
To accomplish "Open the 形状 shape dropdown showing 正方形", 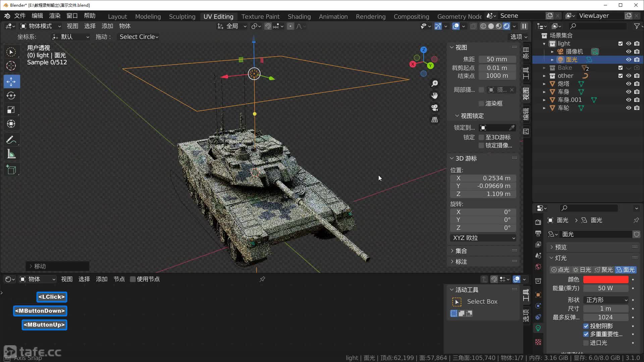I will tap(606, 300).
